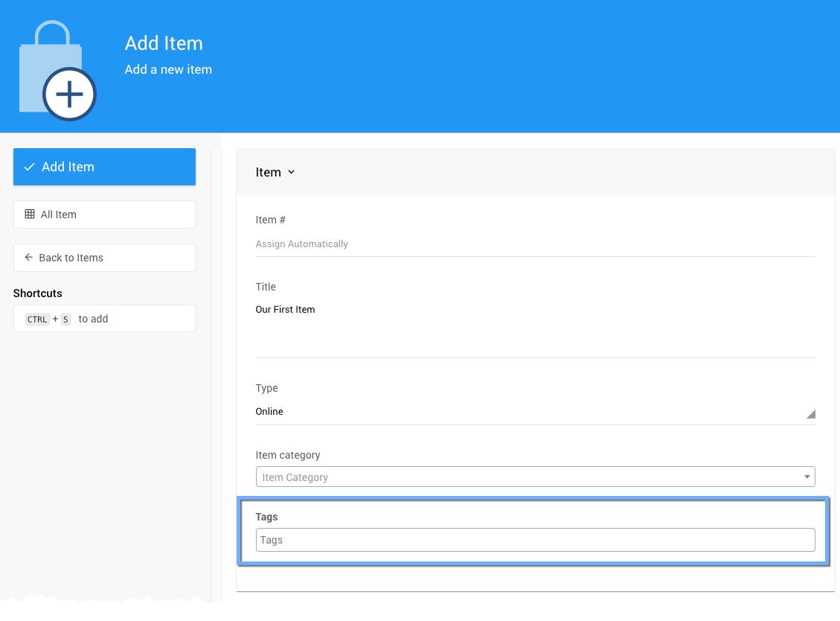Screen dimensions: 840x621
Task: Click the S key badge under Shortcuts
Action: tap(65, 319)
